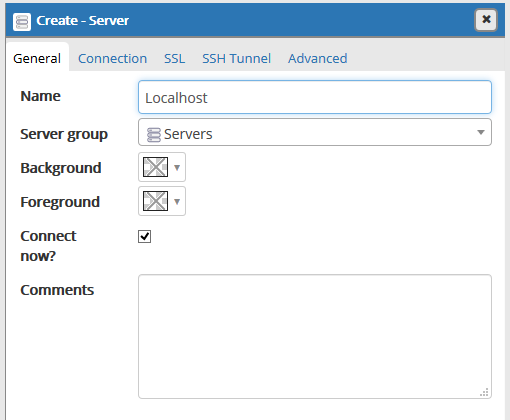This screenshot has width=510, height=420.
Task: Click the Comments resize handle
Action: point(484,392)
